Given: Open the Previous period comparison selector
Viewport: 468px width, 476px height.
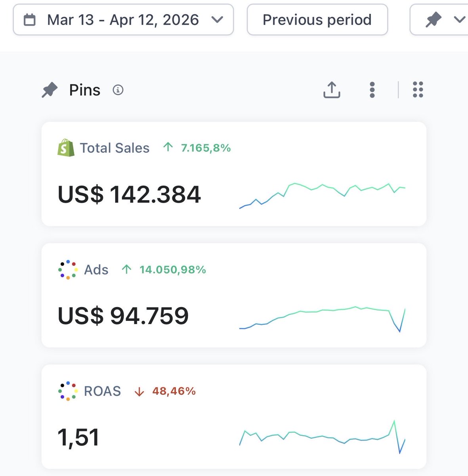Looking at the screenshot, I should tap(317, 20).
